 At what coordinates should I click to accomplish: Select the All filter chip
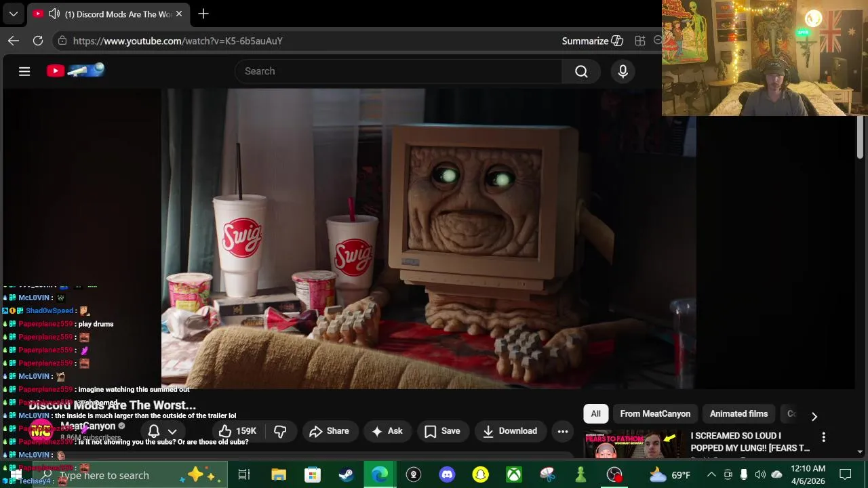tap(595, 413)
